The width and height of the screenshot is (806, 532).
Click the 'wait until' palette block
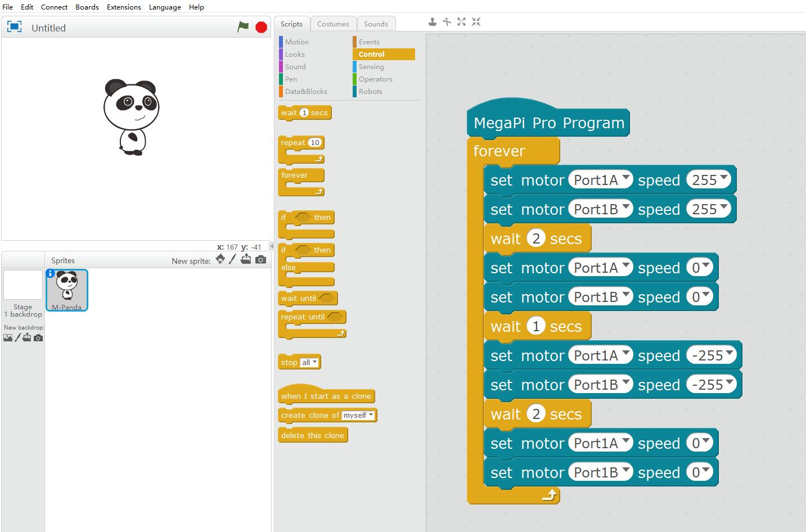pos(307,298)
